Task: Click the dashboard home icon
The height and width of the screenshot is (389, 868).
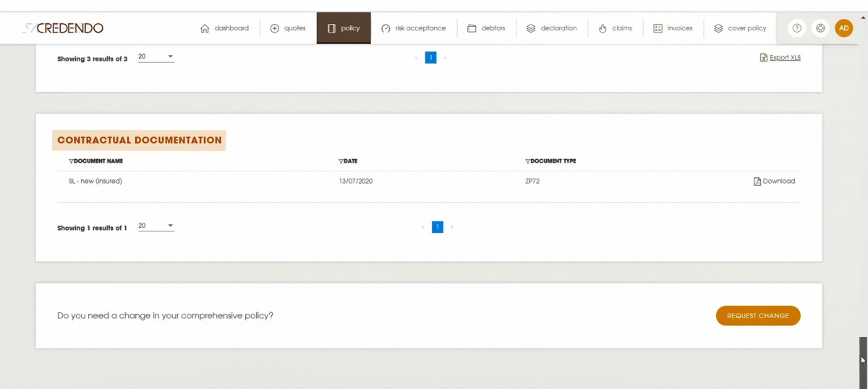Action: 205,28
